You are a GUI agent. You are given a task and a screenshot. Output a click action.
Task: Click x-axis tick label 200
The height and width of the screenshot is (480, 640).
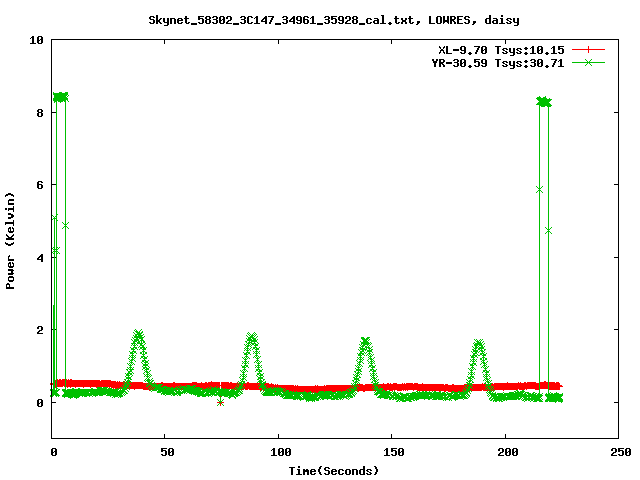point(507,452)
